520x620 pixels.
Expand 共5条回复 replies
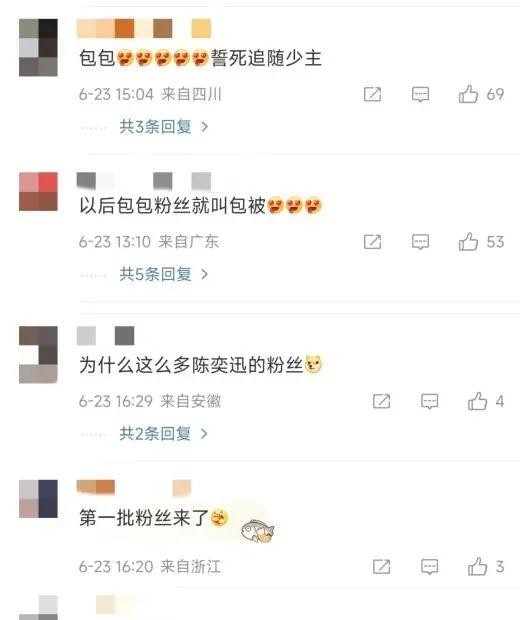tap(164, 274)
